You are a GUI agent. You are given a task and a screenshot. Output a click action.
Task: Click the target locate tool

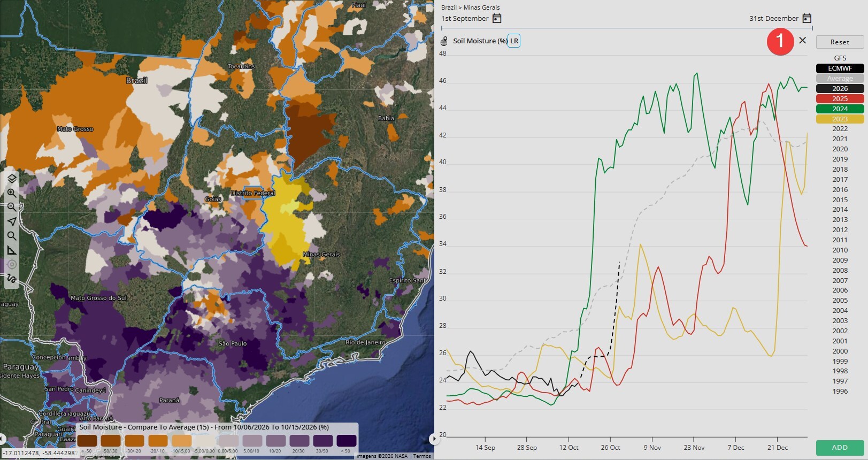pyautogui.click(x=12, y=264)
